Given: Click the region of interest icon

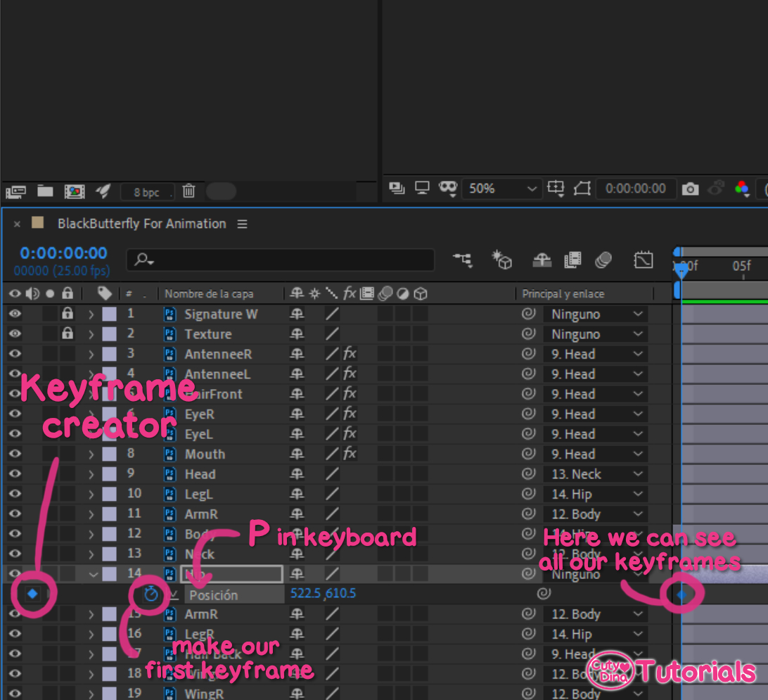Looking at the screenshot, I should point(582,189).
